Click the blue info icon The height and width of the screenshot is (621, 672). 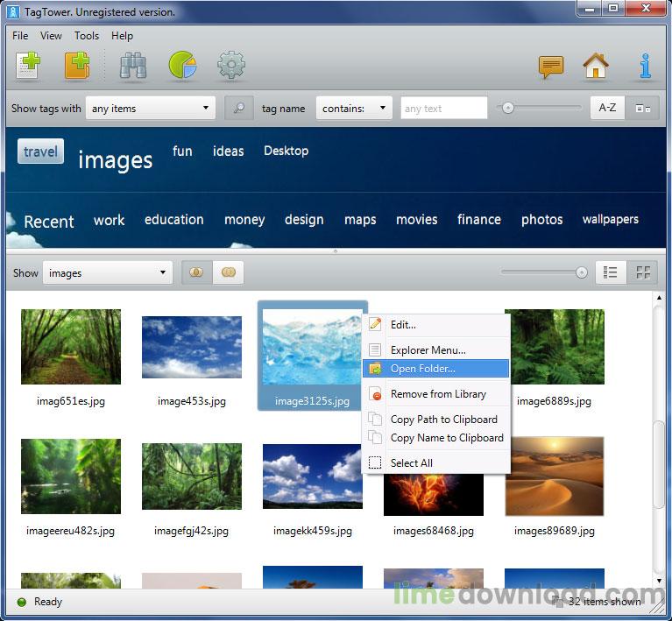pos(645,67)
